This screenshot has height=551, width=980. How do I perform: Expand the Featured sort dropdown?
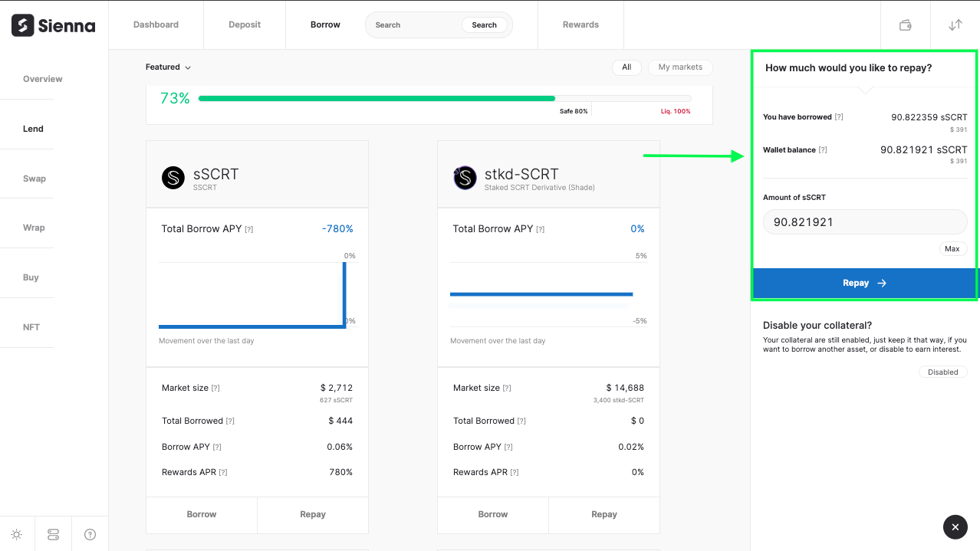click(x=168, y=67)
